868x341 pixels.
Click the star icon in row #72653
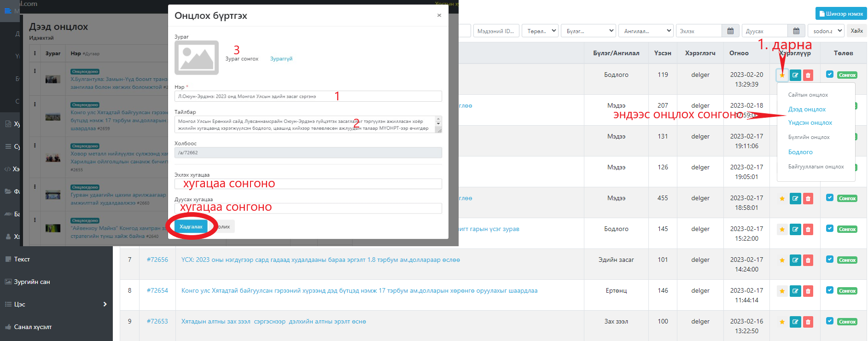(782, 322)
